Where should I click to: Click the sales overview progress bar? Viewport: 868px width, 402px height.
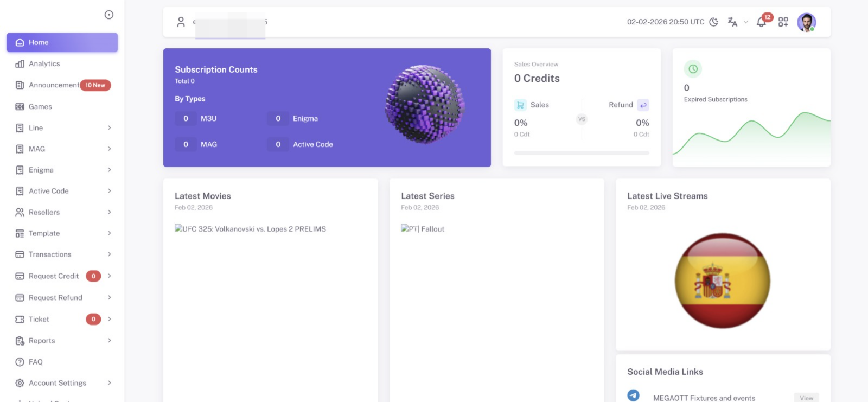pos(582,153)
